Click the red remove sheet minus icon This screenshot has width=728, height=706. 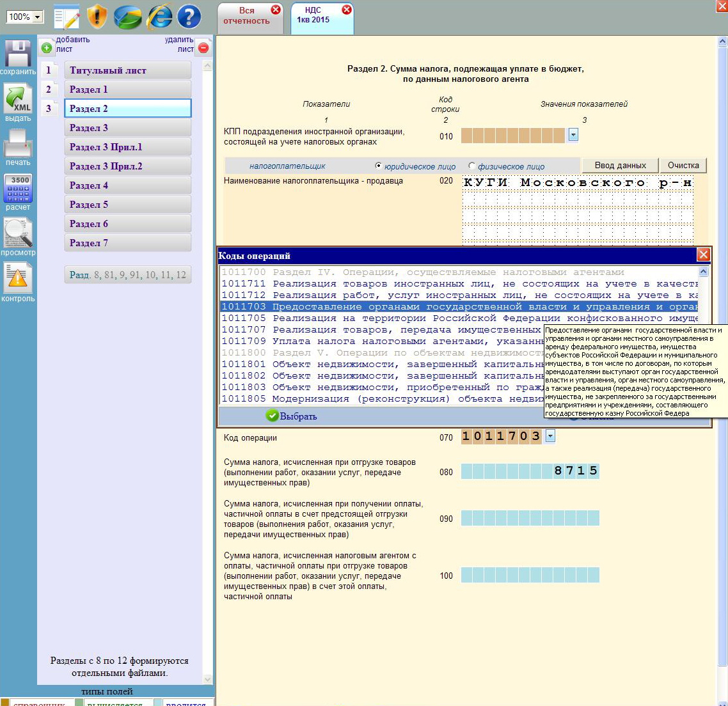[203, 47]
